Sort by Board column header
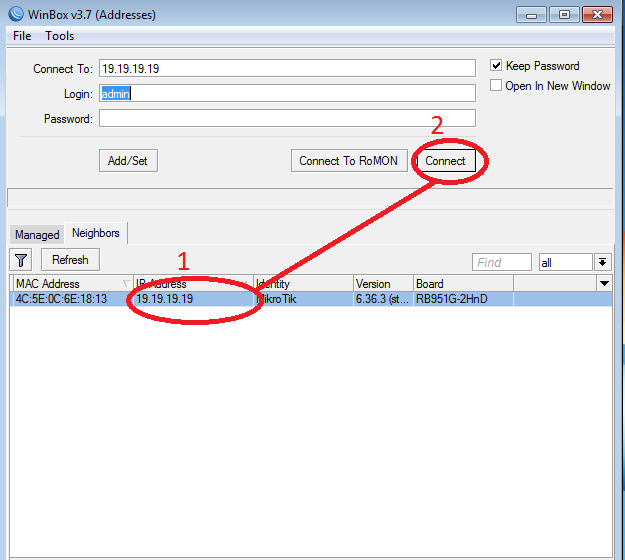 click(x=463, y=283)
